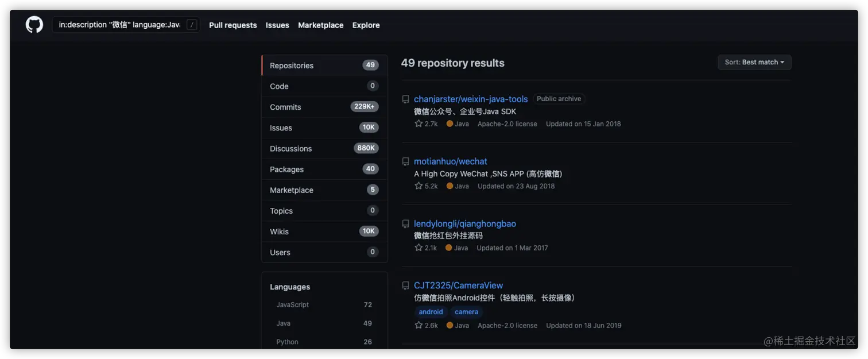The height and width of the screenshot is (359, 868).
Task: Filter results by Python language
Action: pyautogui.click(x=324, y=342)
